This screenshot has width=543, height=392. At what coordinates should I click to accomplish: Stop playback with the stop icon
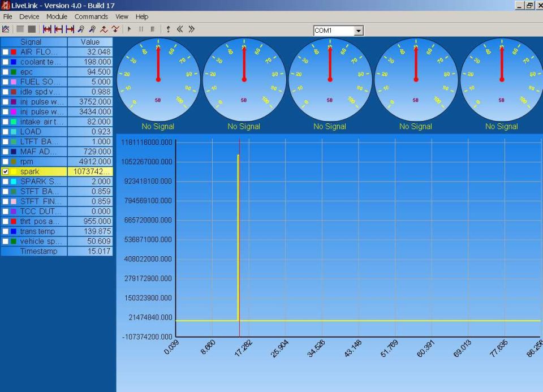tap(152, 29)
